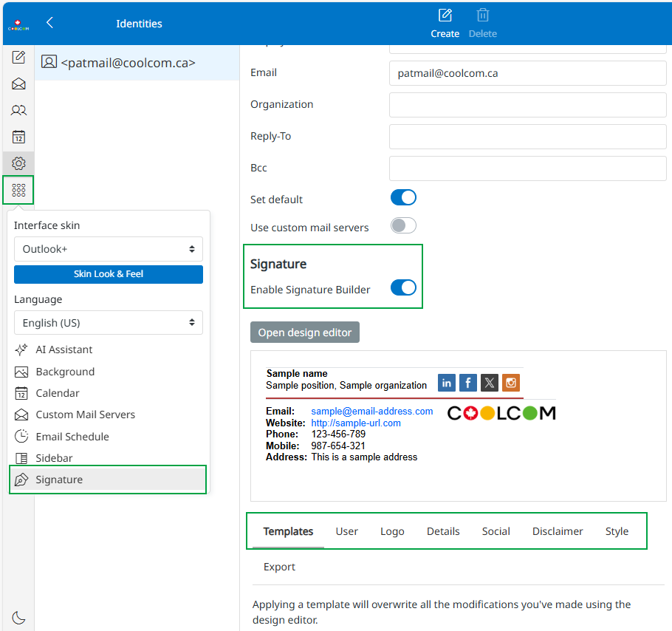Click the back arrow beside Identities
672x631 pixels.
49,23
